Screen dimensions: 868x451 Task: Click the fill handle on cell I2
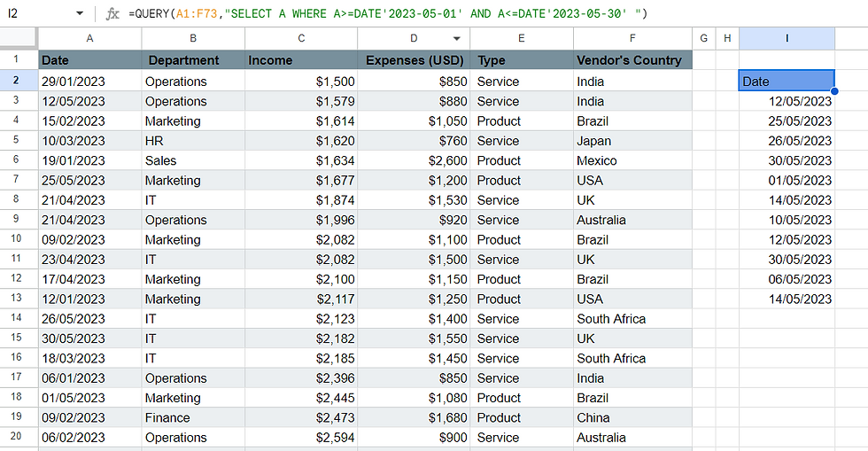(x=833, y=90)
